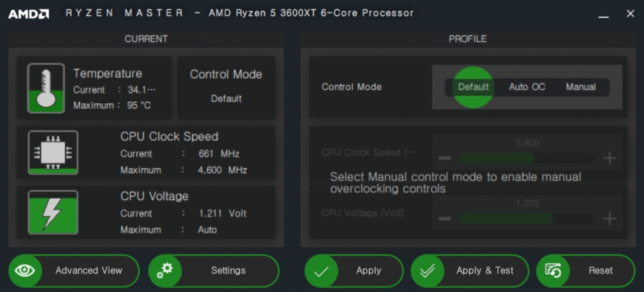The width and height of the screenshot is (644, 292).
Task: Click the Reset circular arrow icon
Action: 553,271
